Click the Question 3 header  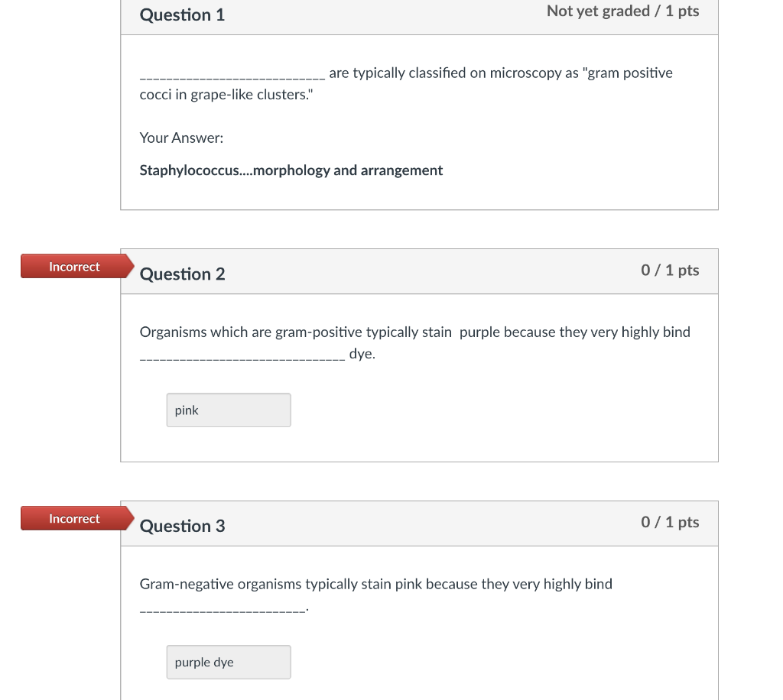(182, 526)
